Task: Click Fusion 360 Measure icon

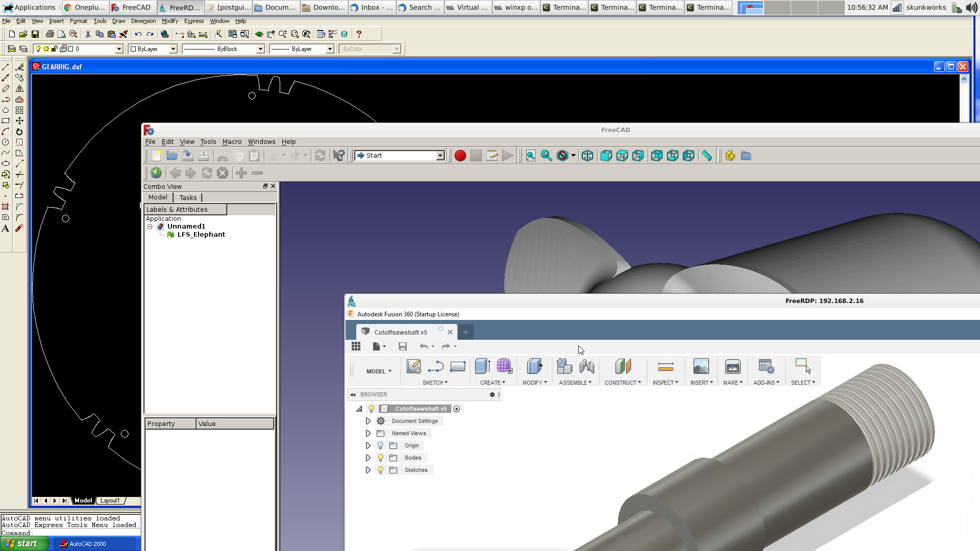Action: (x=666, y=366)
